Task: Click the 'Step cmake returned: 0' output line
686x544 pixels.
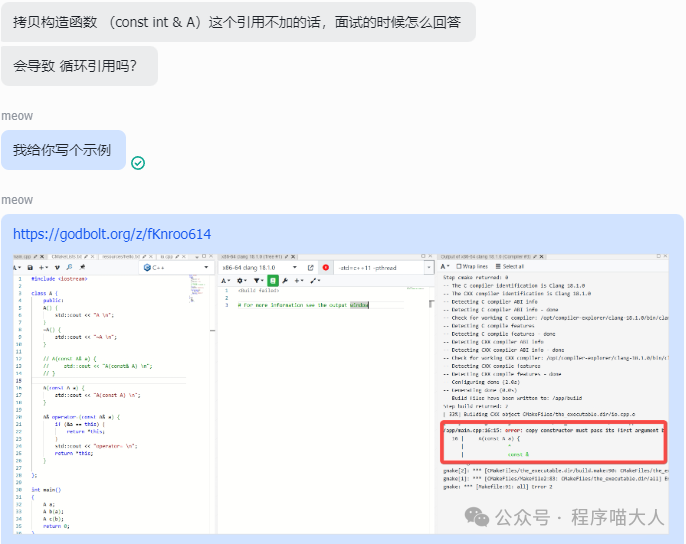Action: tap(476, 277)
